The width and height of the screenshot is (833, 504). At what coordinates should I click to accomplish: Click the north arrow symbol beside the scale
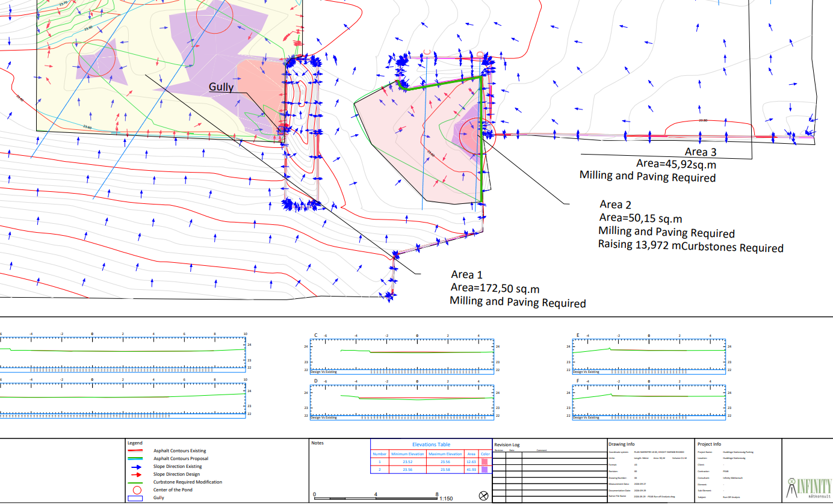coord(483,496)
